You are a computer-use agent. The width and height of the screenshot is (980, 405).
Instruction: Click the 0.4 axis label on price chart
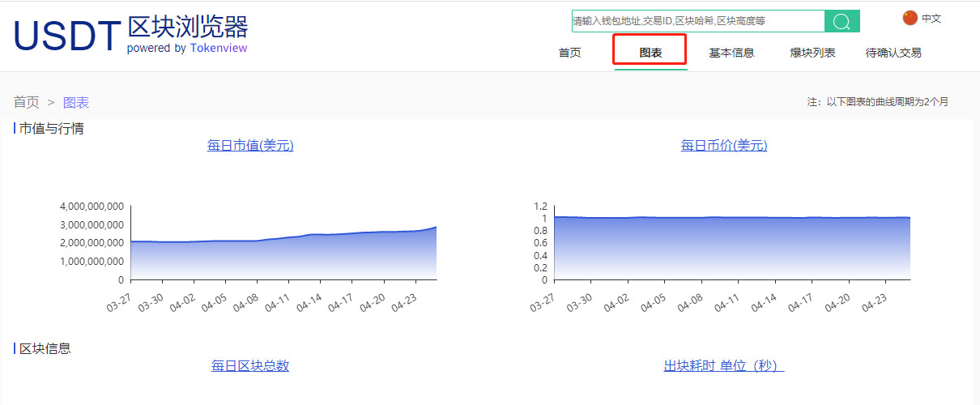(540, 256)
